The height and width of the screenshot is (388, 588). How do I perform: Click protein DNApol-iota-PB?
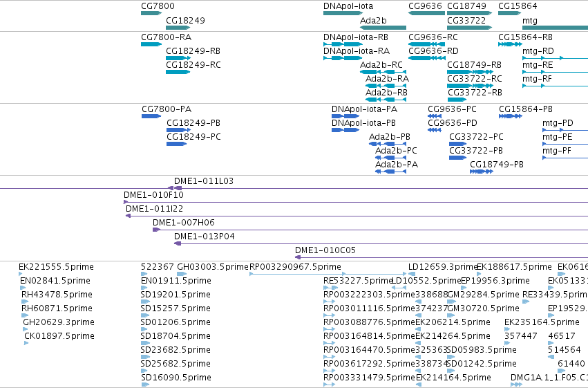[345, 130]
